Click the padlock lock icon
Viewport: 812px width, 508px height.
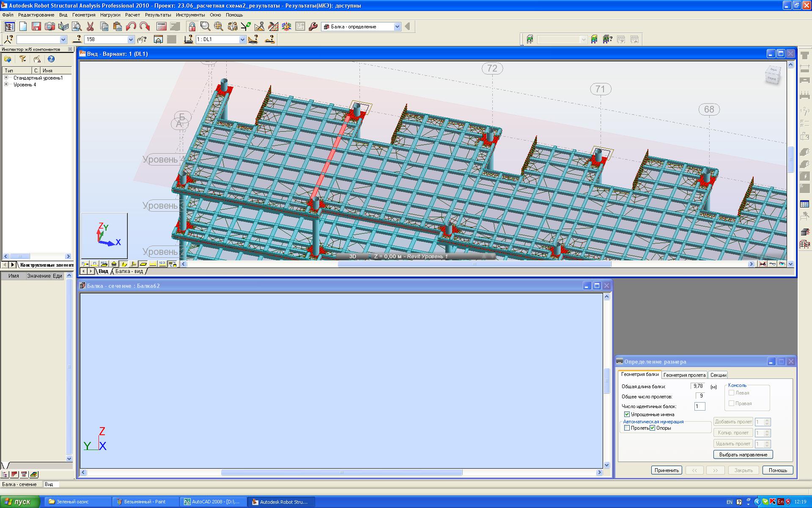pos(192,26)
